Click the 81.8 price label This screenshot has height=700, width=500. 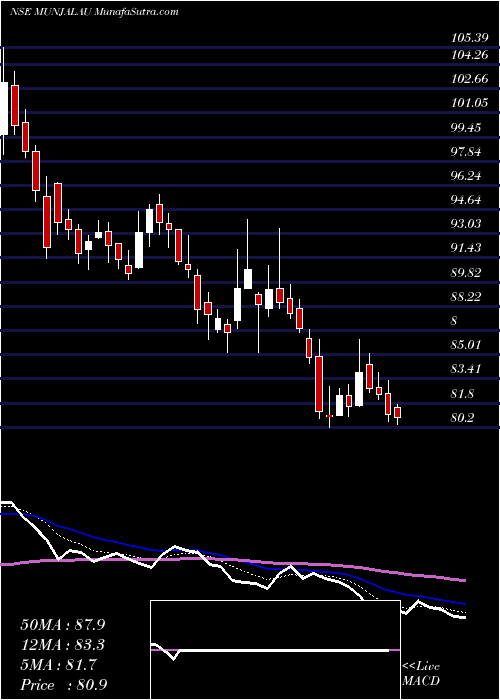tap(463, 394)
